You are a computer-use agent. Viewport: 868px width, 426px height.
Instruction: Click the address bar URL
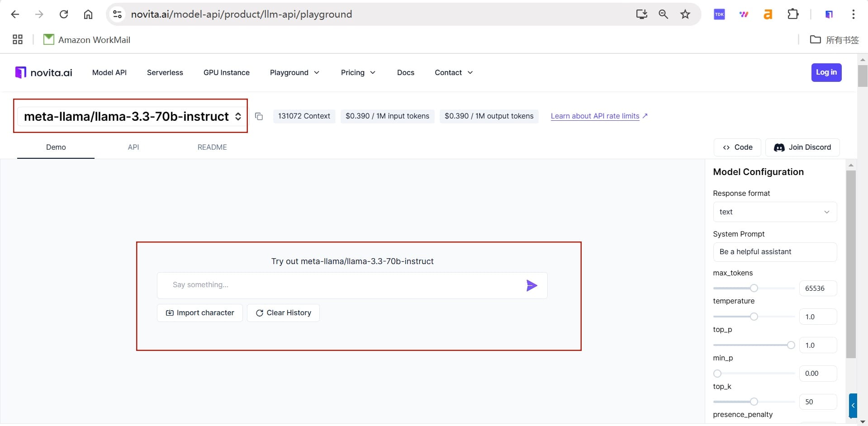tap(242, 14)
